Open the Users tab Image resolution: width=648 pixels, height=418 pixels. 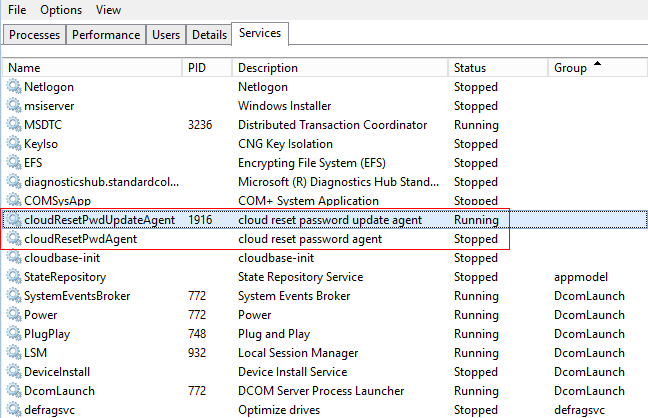(166, 35)
